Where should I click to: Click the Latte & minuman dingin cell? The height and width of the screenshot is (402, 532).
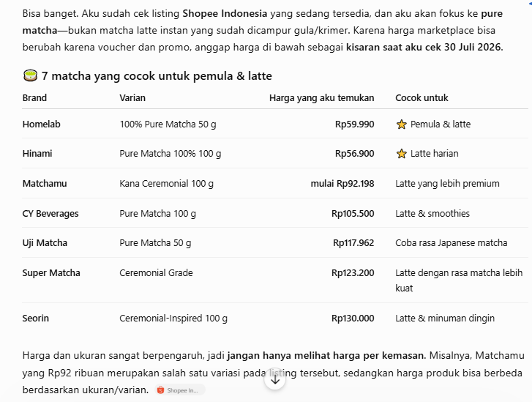pyautogui.click(x=445, y=318)
